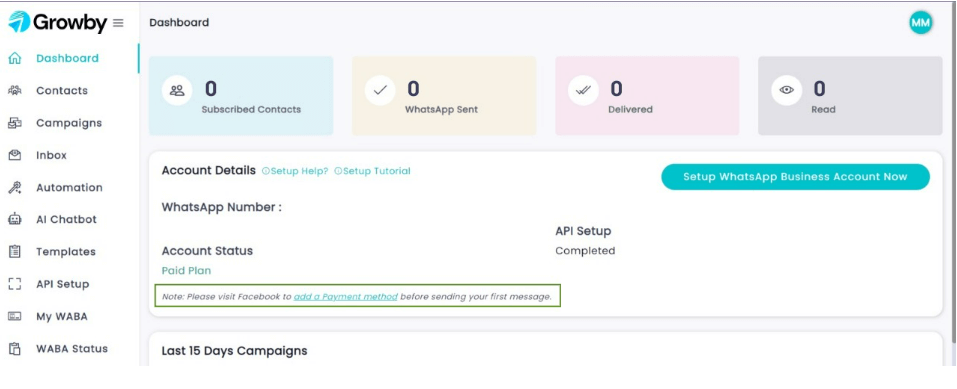
Task: Select WABA Status in the sidebar
Action: [72, 349]
